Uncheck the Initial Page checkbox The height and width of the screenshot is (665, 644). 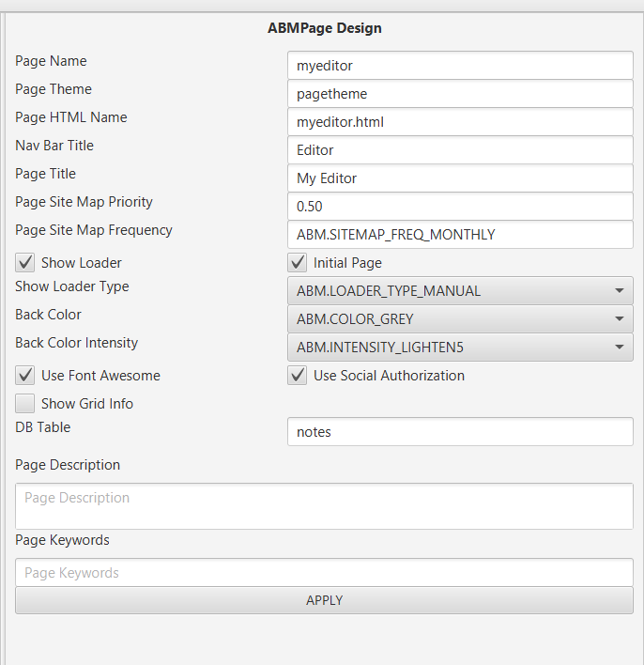click(298, 263)
